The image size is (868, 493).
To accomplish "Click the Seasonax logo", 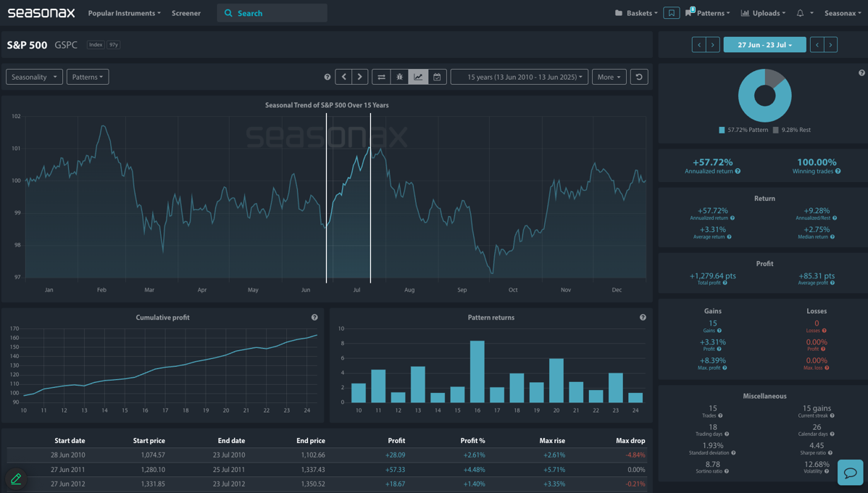I will [41, 13].
